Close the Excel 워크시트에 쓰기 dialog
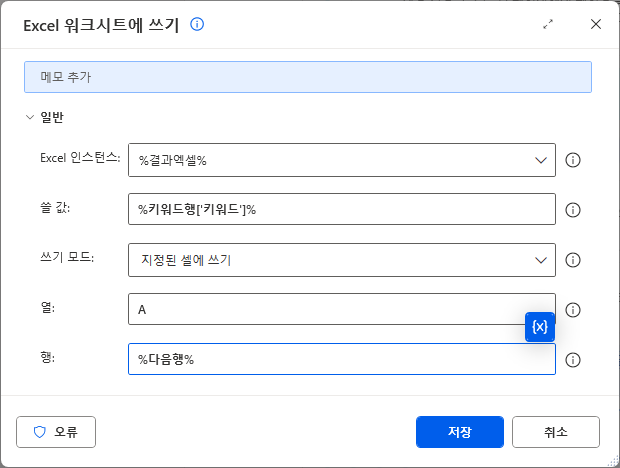Image resolution: width=620 pixels, height=468 pixels. click(595, 25)
